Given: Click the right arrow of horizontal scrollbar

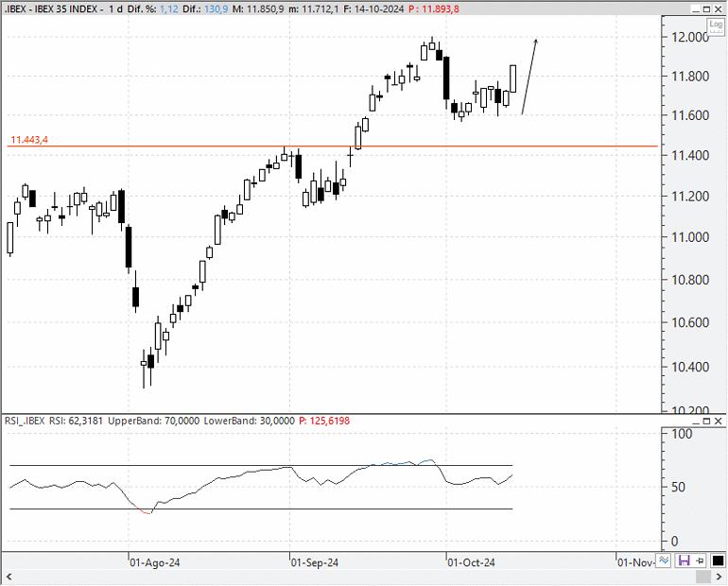Looking at the screenshot, I should point(719,577).
